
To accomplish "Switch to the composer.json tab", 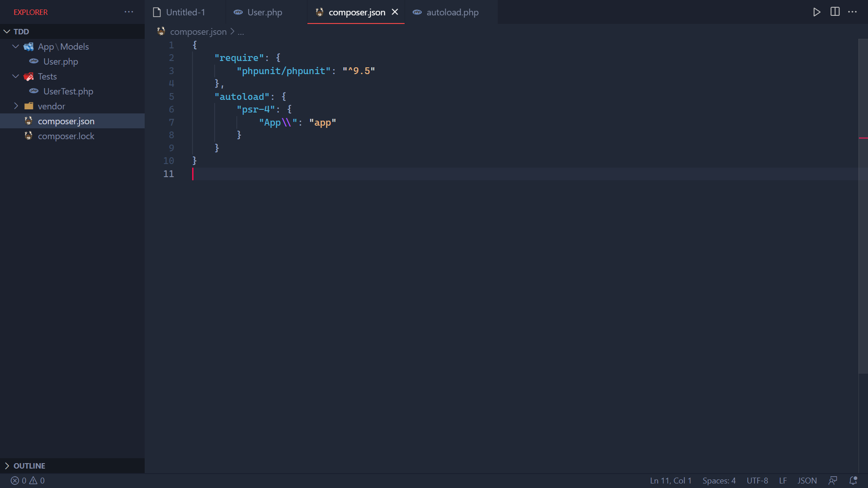I will pos(357,12).
